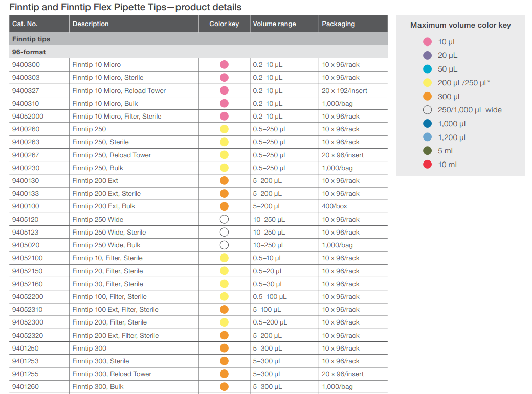This screenshot has height=394, width=532.
Task: Click description Finntip 10 Micro, Filter, Sterile
Action: [117, 117]
